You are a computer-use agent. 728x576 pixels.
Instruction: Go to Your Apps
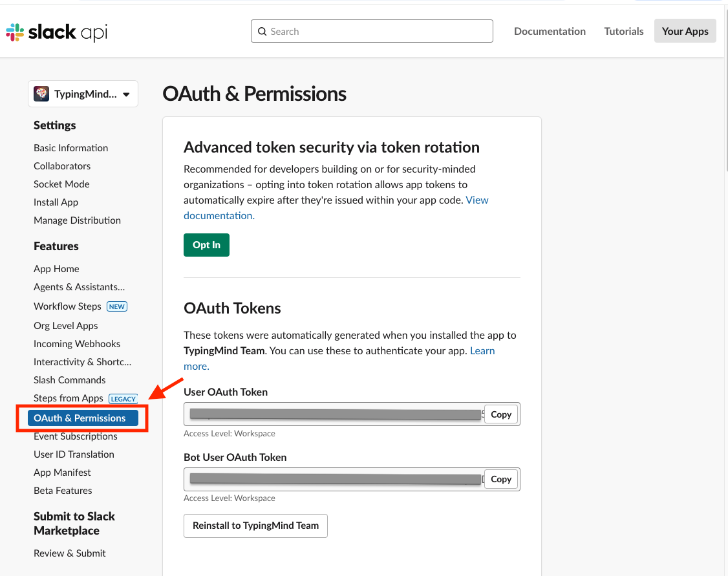click(x=685, y=31)
